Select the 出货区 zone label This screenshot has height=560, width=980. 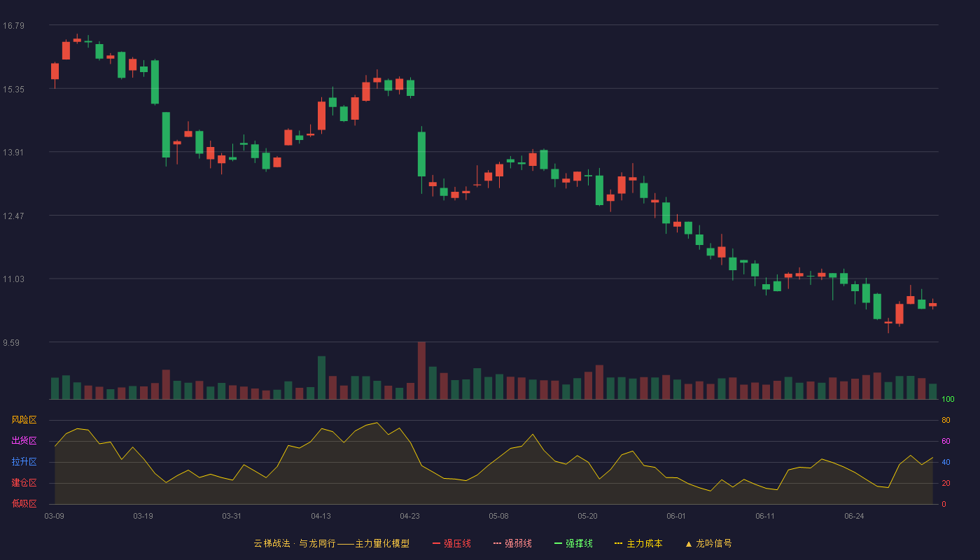(x=24, y=441)
